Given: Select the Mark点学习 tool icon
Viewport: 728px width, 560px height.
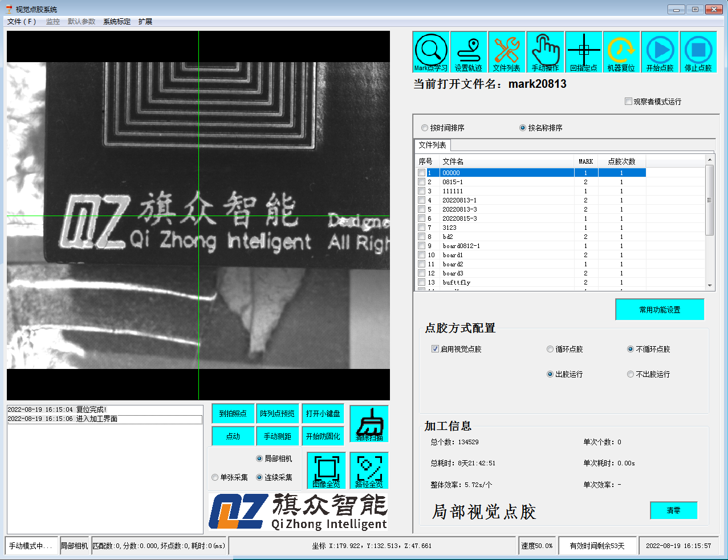Looking at the screenshot, I should pos(431,51).
